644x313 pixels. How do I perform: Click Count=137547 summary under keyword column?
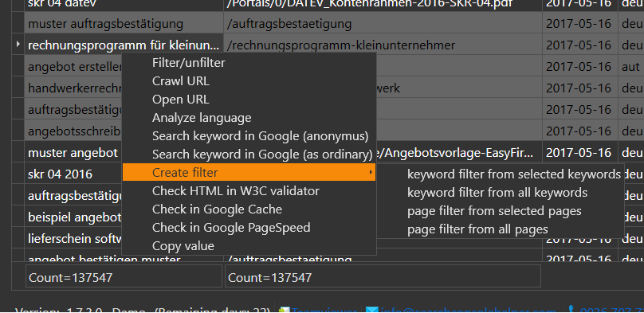124,277
